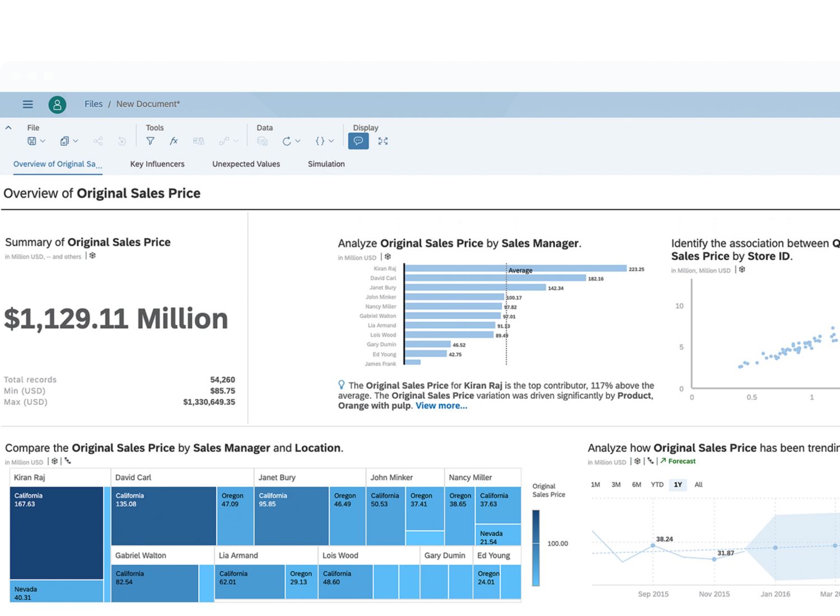Select Kiran Raj California treemap tile
This screenshot has width=840, height=616.
(57, 533)
